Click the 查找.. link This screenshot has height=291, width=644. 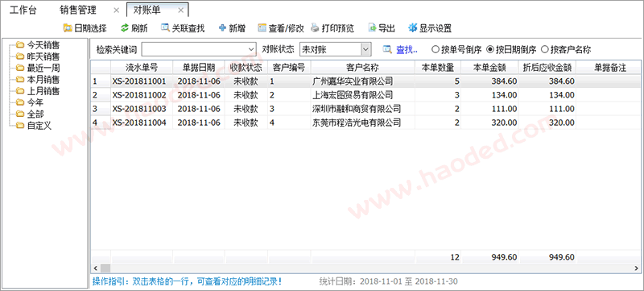(407, 50)
